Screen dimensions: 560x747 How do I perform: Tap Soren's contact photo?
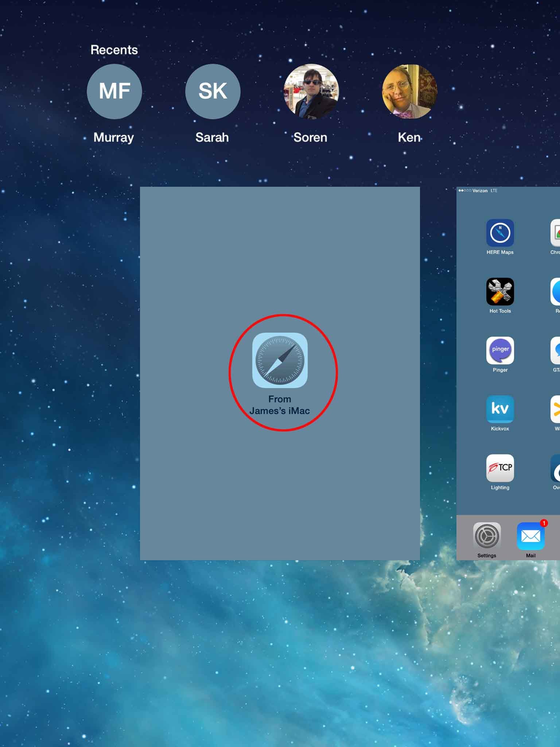[311, 91]
